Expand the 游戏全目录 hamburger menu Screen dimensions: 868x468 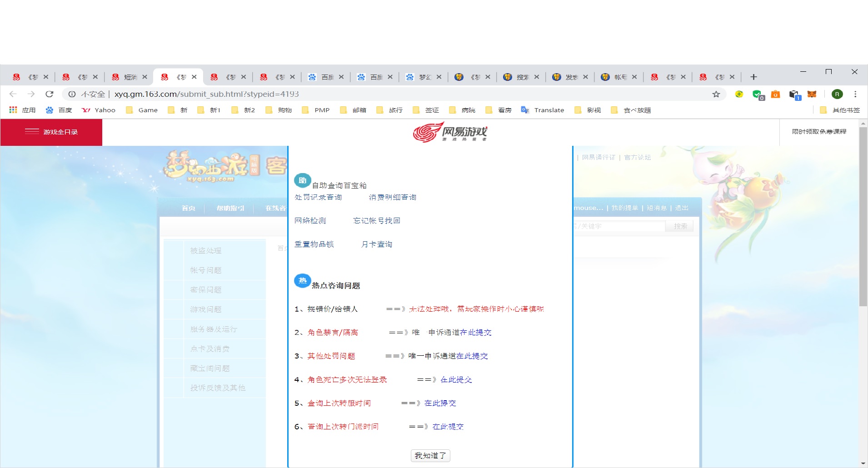click(51, 132)
